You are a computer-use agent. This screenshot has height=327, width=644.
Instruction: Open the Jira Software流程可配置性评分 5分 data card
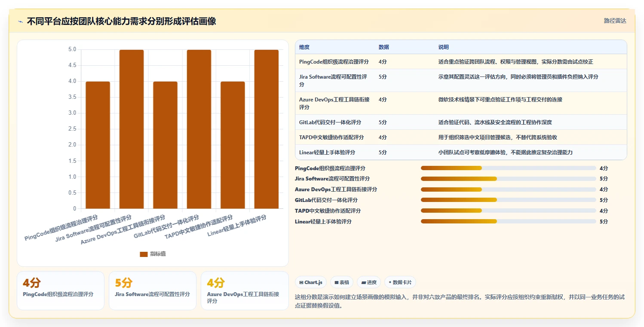[x=153, y=290]
